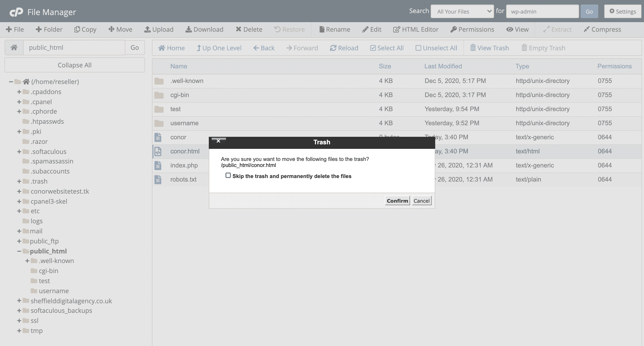Viewport: 644px width, 346px height.
Task: Expand the mail tree folder
Action: [19, 231]
